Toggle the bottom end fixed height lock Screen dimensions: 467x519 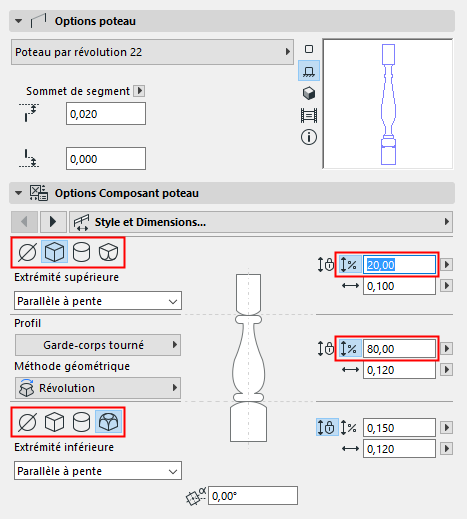coord(327,427)
